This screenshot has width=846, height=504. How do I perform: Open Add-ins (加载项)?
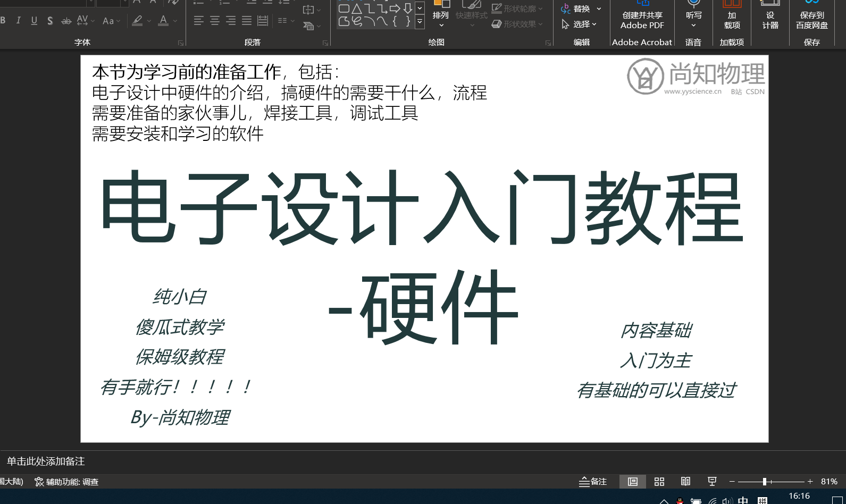732,16
